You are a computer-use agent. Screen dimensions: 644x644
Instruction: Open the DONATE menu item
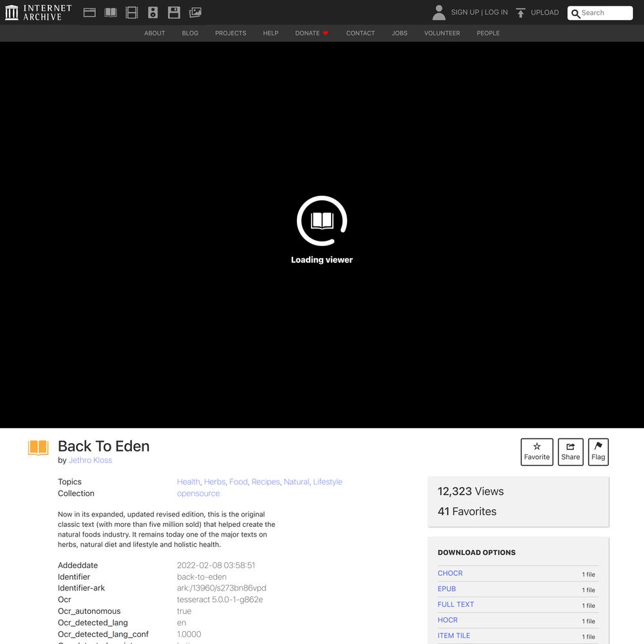tap(312, 33)
